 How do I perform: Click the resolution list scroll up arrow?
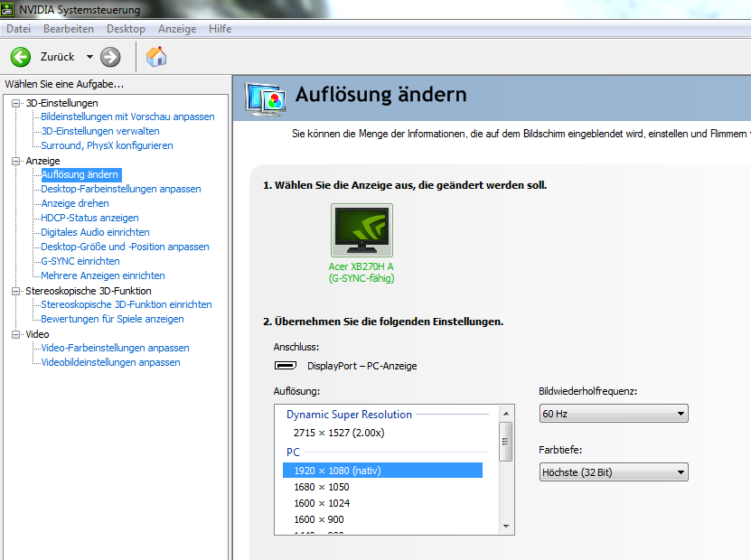[x=506, y=413]
